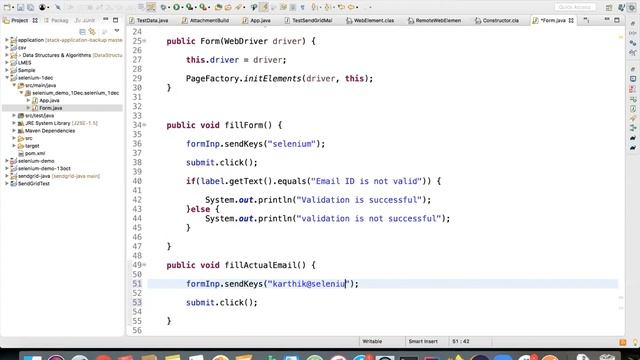This screenshot has height=360, width=640.
Task: Open the New wizard toolbar icon
Action: point(7,7)
